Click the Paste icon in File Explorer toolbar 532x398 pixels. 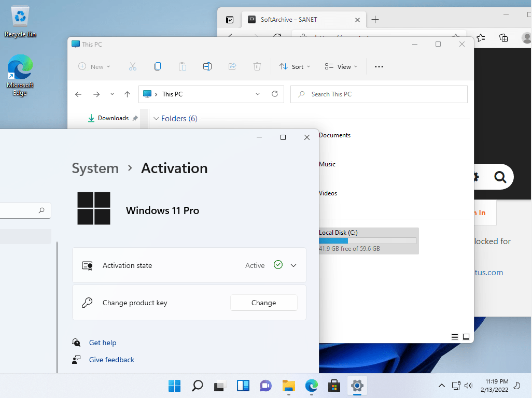183,66
